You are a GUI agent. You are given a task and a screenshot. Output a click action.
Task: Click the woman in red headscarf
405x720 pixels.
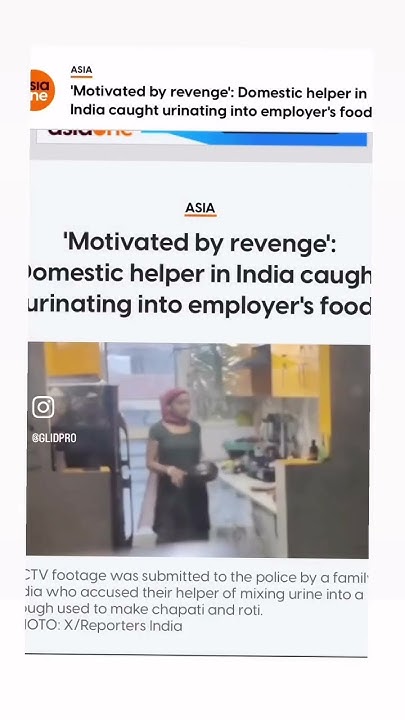click(x=179, y=466)
